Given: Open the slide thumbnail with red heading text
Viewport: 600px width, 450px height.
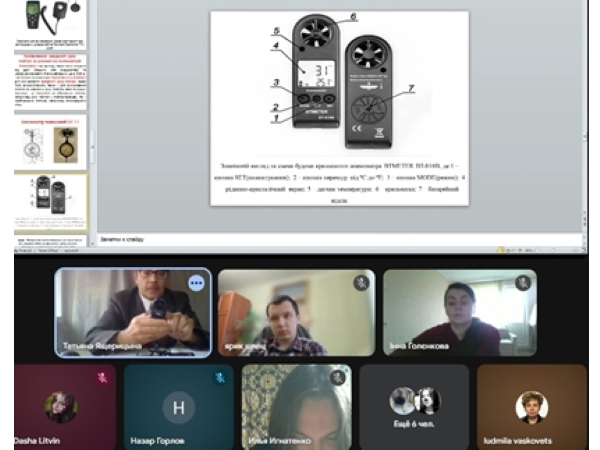Looking at the screenshot, I should pyautogui.click(x=51, y=82).
